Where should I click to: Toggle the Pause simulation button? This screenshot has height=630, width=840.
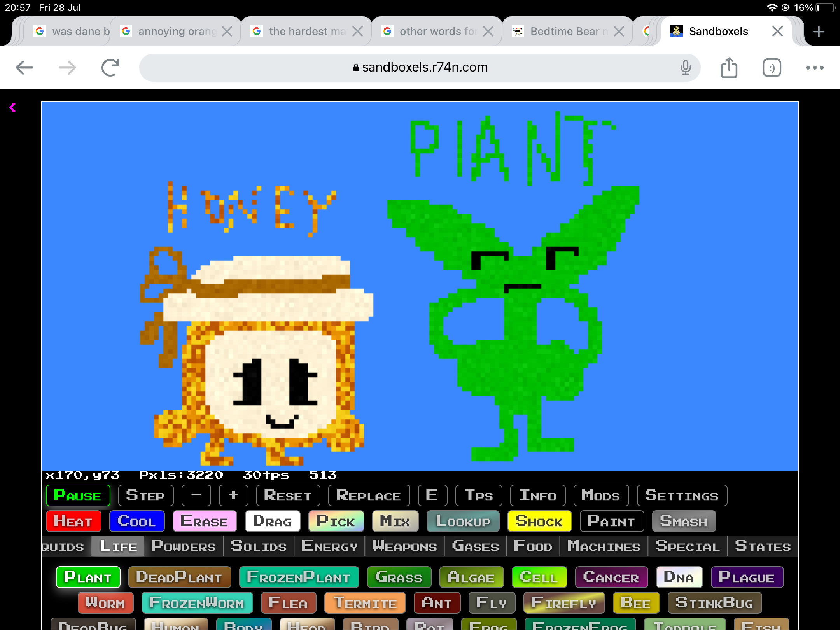(78, 495)
